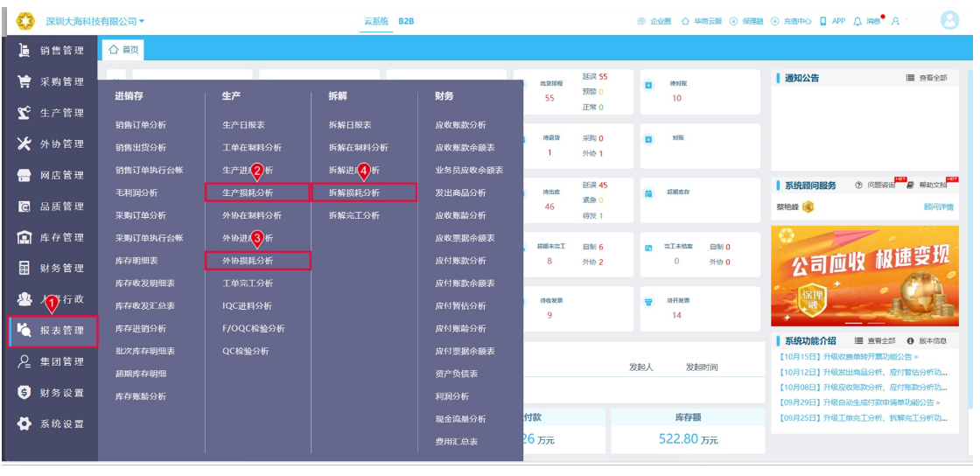This screenshot has height=476, width=980.
Task: Open 库存明细表 report
Action: point(136,260)
